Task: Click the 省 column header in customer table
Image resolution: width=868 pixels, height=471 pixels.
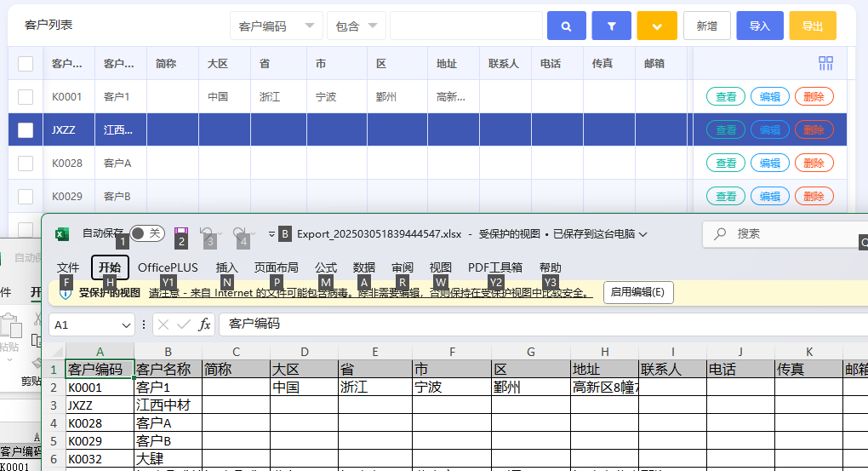Action: click(x=278, y=64)
